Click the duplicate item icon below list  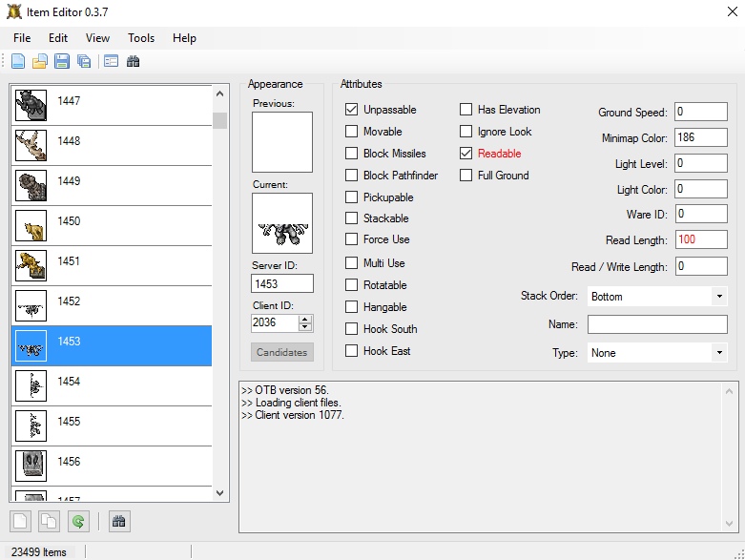click(49, 522)
